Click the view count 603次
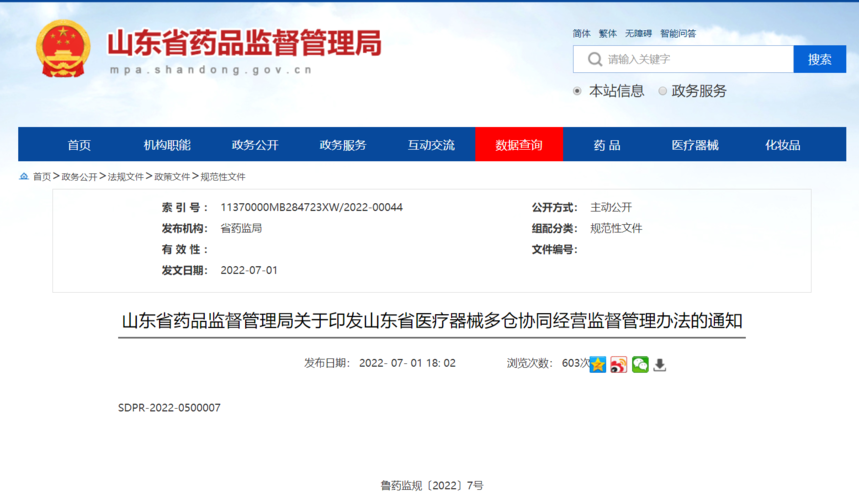The width and height of the screenshot is (859, 502). 575,363
